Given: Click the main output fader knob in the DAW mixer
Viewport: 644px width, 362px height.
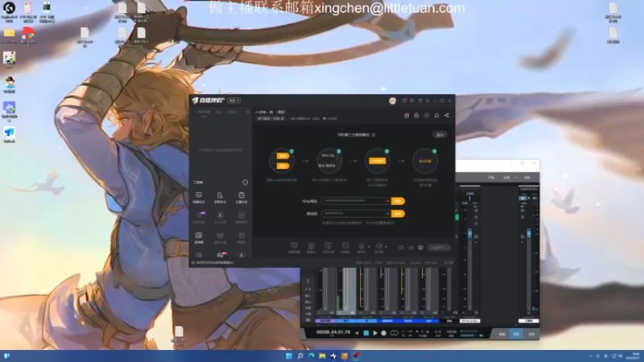Looking at the screenshot, I should click(x=470, y=233).
